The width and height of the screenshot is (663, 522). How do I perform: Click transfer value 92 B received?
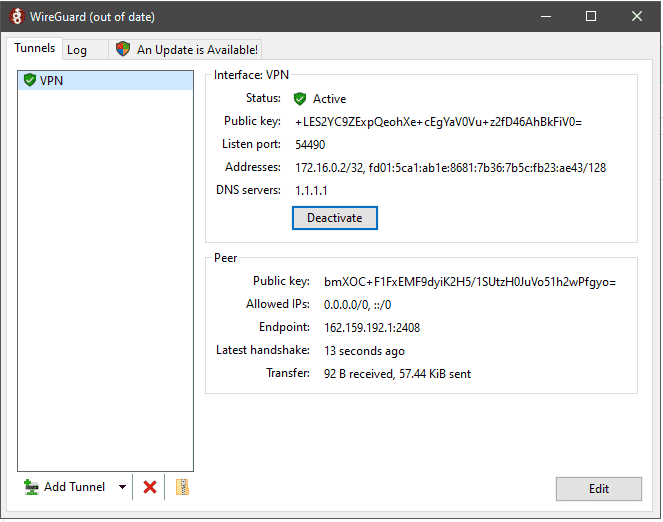[397, 374]
